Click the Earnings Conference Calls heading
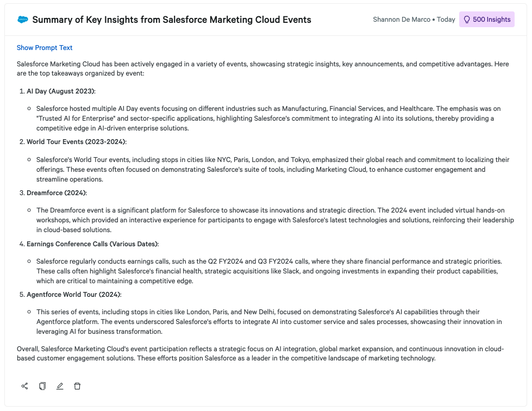This screenshot has height=411, width=532. click(92, 244)
